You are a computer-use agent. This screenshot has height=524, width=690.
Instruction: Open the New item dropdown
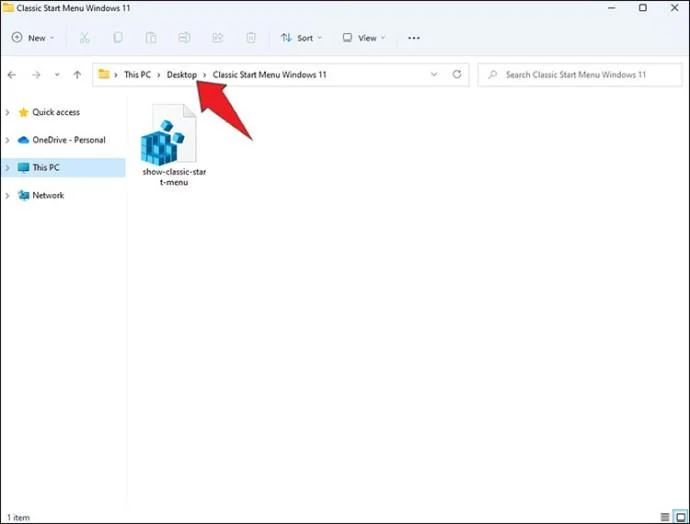point(33,38)
